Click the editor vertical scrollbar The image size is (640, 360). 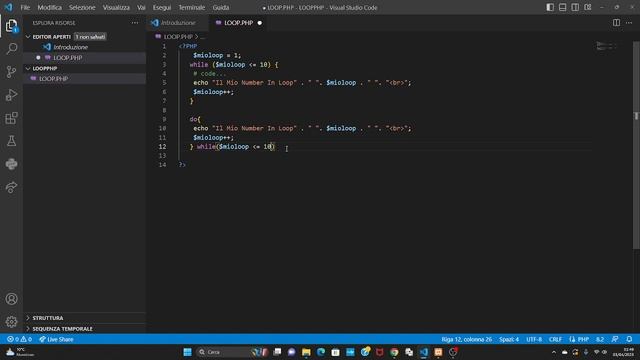click(x=636, y=145)
